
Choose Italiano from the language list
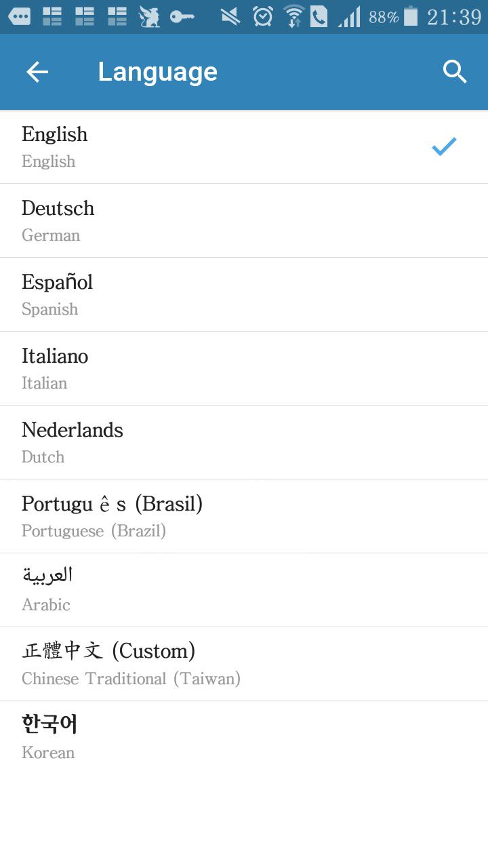pyautogui.click(x=203, y=368)
